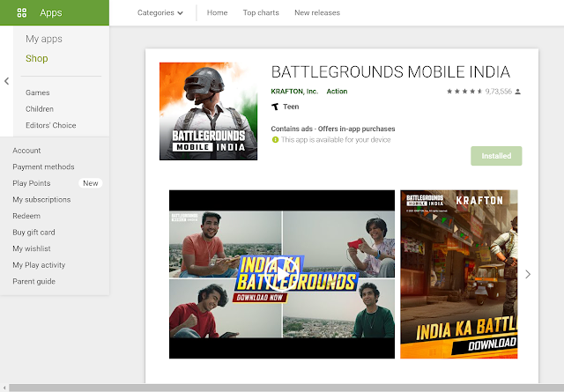Play the India Ka Battlegrounds trailer
Screen dimensions: 564x392
click(x=282, y=275)
